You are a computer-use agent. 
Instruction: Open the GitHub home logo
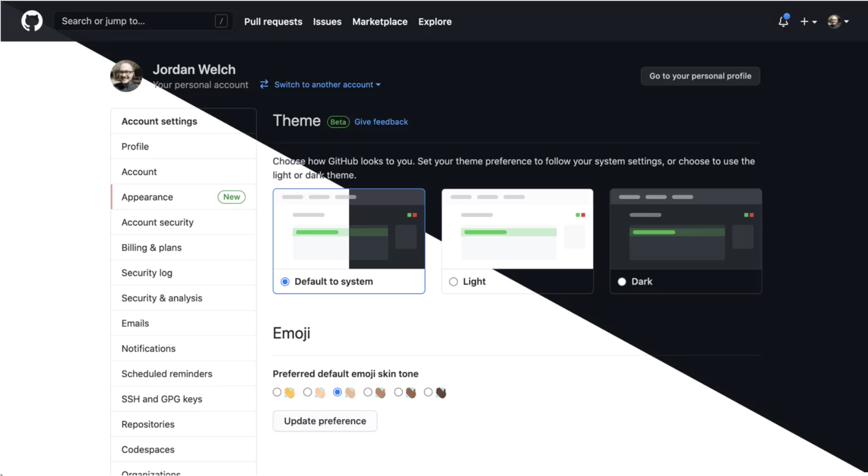coord(32,21)
